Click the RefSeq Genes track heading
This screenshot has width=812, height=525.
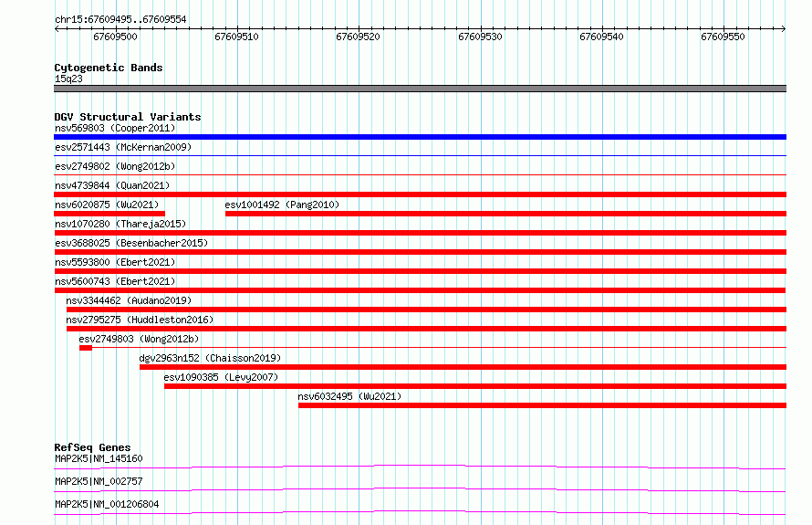93,447
